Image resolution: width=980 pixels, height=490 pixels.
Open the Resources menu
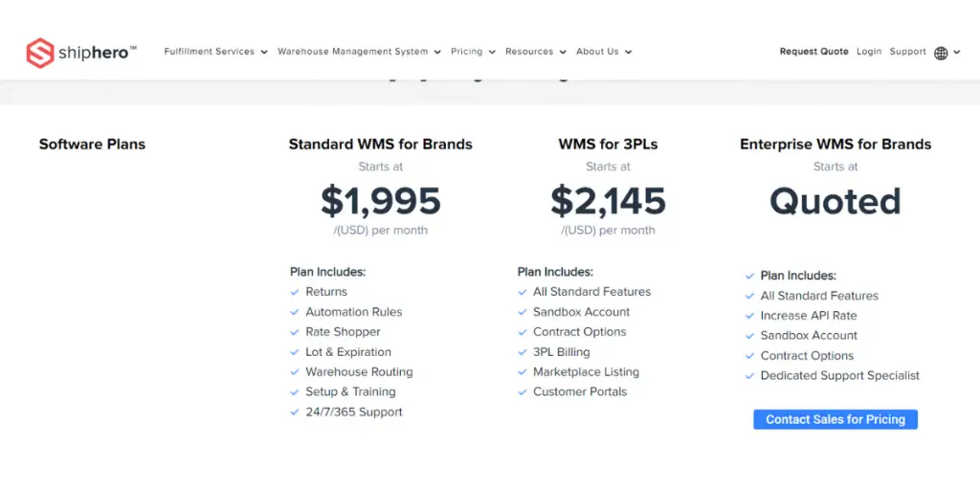[x=535, y=52]
